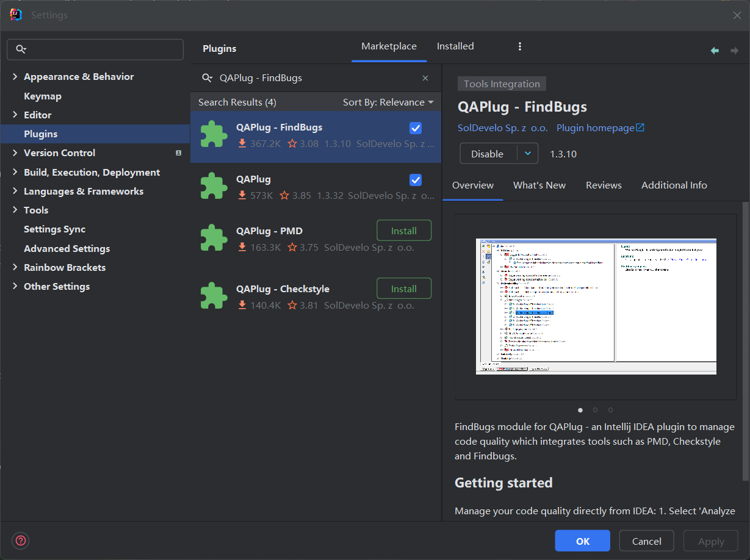Image resolution: width=750 pixels, height=560 pixels.
Task: Click the IntelliJ IDEA logo in title bar
Action: point(16,15)
